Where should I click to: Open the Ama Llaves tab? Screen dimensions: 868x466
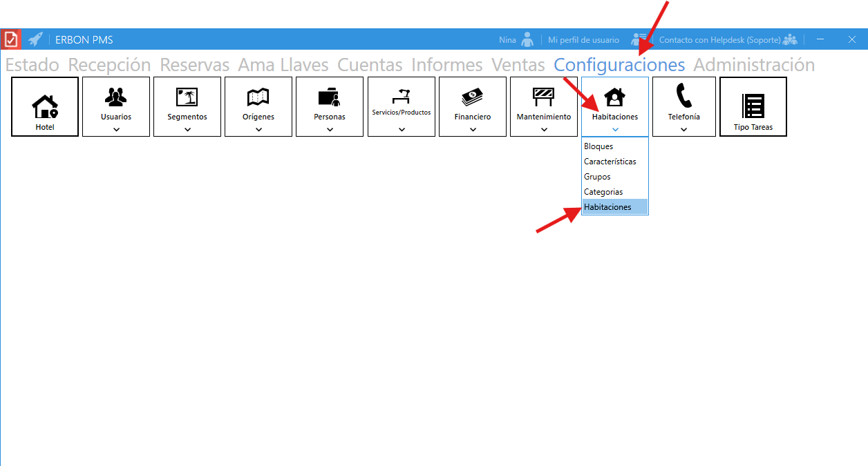[x=283, y=65]
